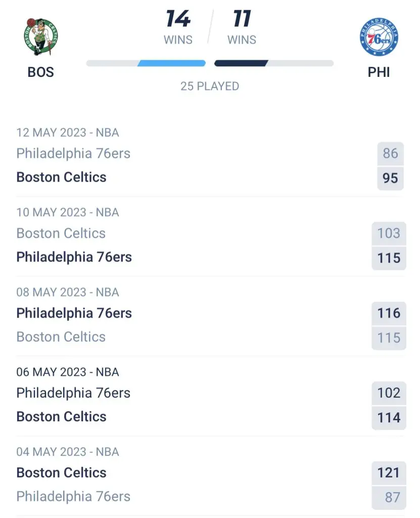
Task: Tap Boston Celtics score 95
Action: point(390,178)
